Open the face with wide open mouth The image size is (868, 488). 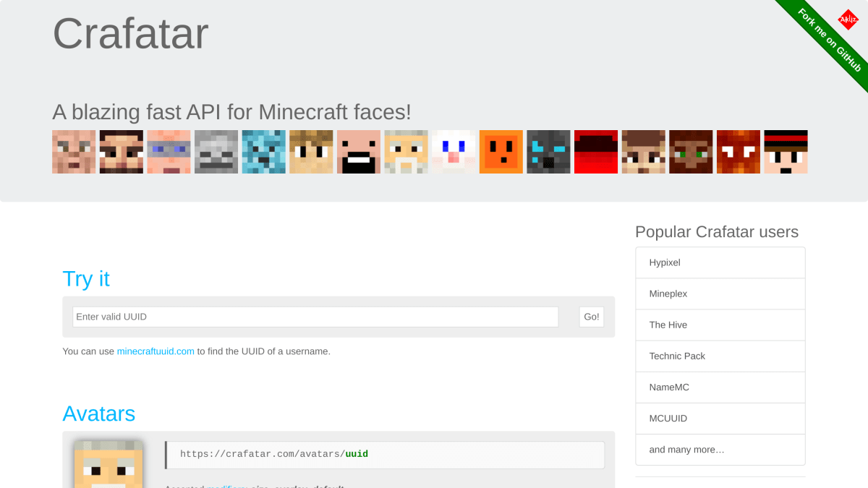point(359,152)
